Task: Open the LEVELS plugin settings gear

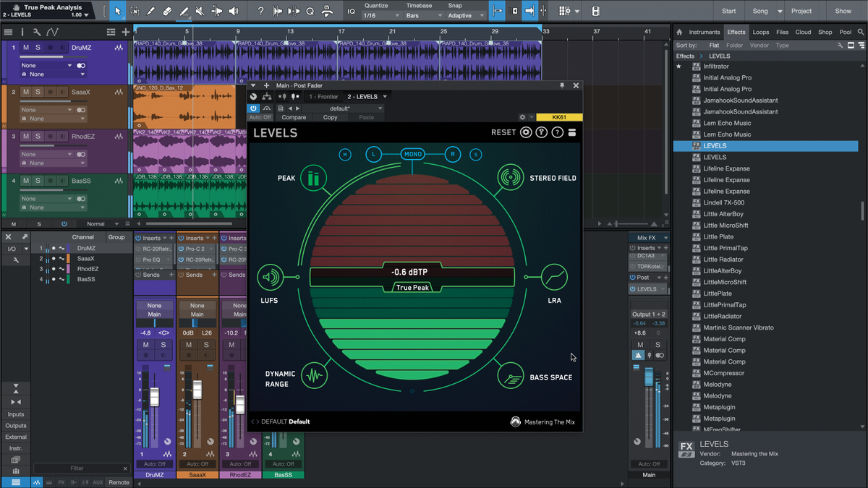Action: [x=527, y=132]
